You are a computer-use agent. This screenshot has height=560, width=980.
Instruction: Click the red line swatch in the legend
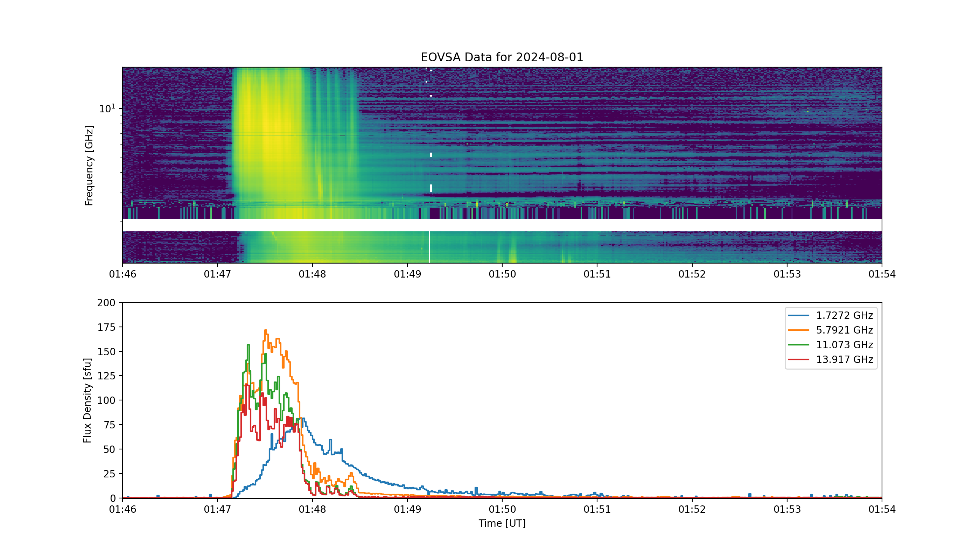coord(798,359)
